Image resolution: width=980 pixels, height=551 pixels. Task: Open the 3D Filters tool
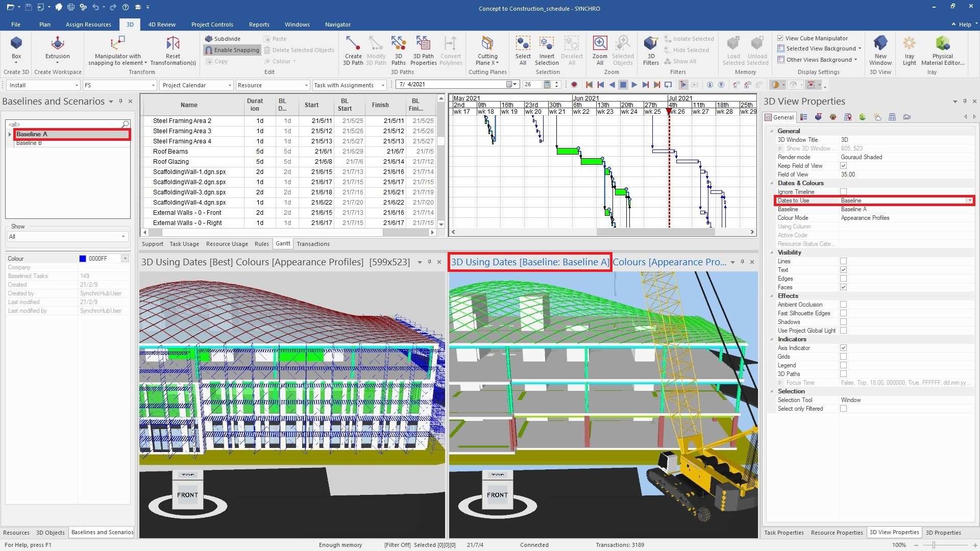tap(651, 50)
